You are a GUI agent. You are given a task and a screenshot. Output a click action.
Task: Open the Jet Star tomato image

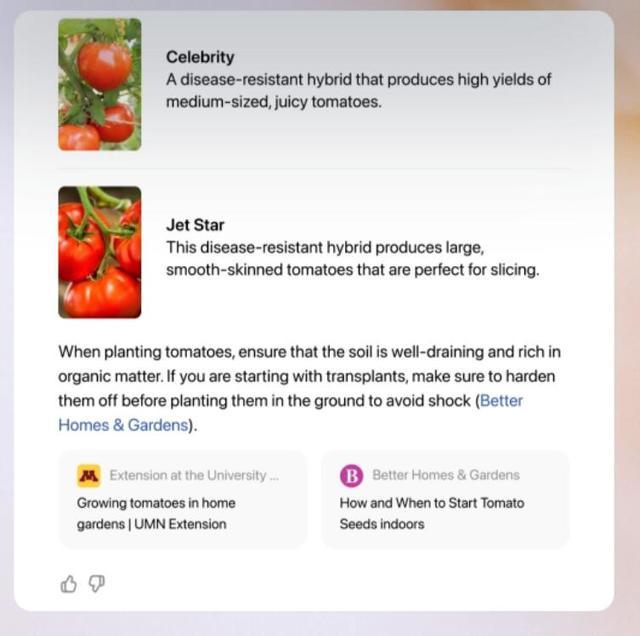pos(99,252)
